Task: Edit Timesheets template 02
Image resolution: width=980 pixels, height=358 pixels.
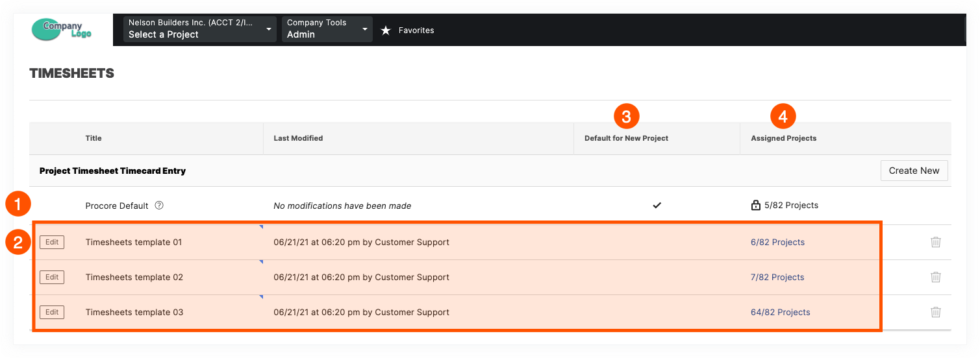Action: (x=52, y=277)
